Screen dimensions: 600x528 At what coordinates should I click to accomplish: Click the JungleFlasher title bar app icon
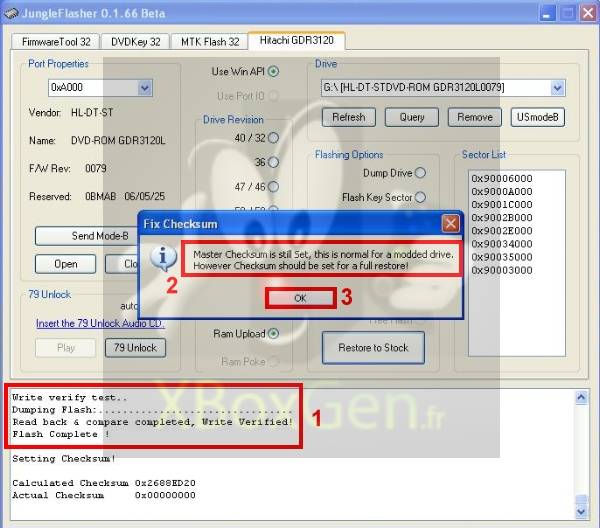pos(11,13)
